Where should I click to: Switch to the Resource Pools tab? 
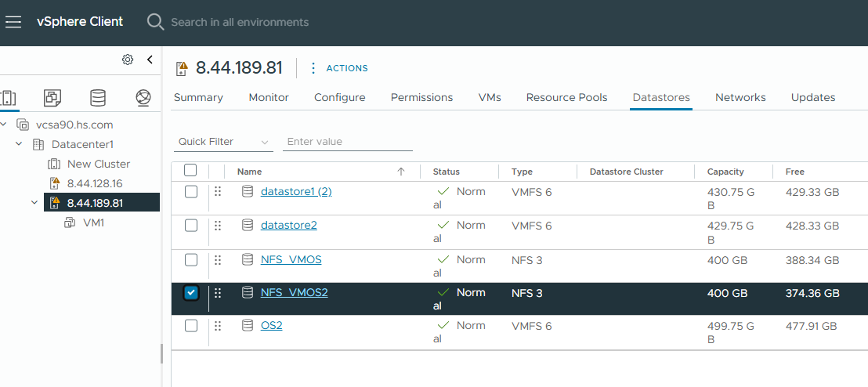[567, 97]
